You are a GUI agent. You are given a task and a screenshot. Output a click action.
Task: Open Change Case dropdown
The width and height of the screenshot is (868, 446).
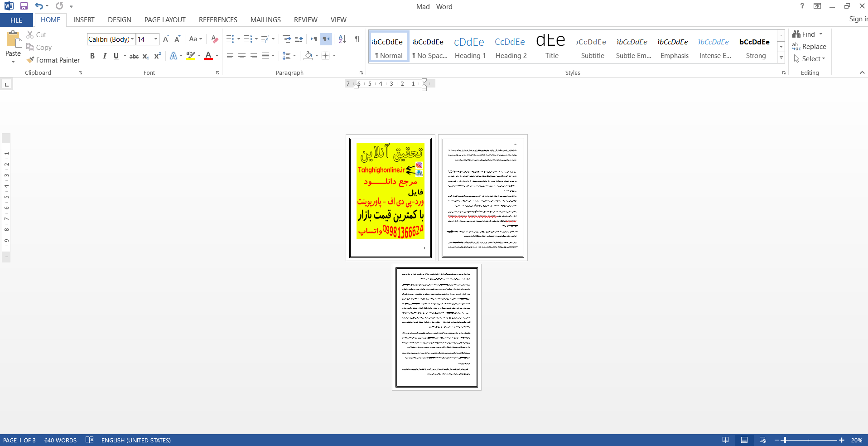point(196,39)
